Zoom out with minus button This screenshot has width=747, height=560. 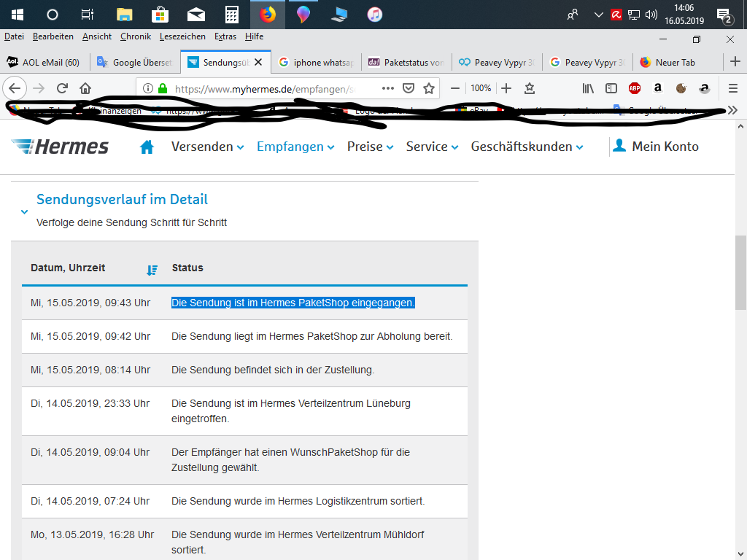click(455, 88)
